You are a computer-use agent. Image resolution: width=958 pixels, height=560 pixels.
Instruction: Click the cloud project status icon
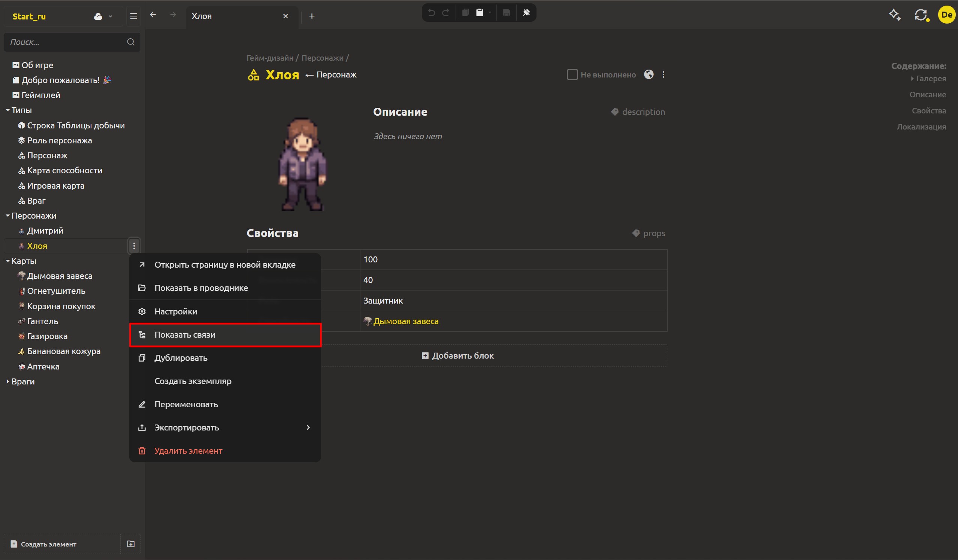(x=98, y=16)
